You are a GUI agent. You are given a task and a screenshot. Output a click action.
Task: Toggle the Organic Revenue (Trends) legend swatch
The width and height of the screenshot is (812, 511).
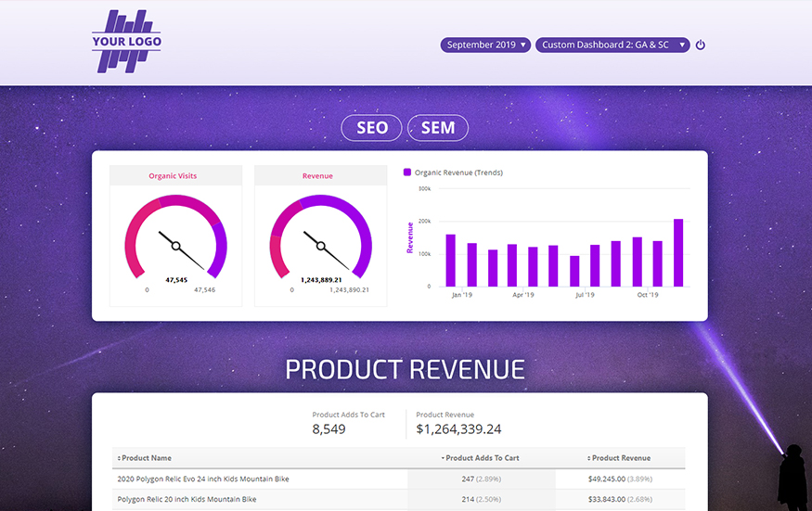tap(407, 172)
